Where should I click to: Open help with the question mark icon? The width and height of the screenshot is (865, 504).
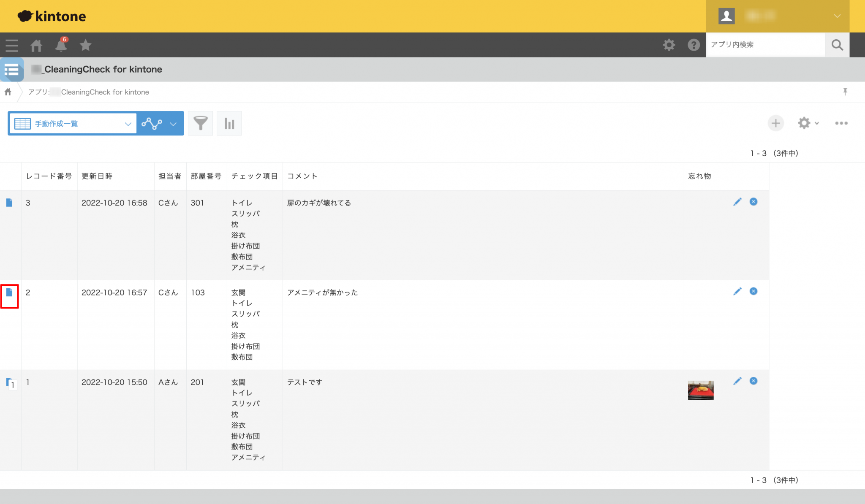[x=694, y=45]
